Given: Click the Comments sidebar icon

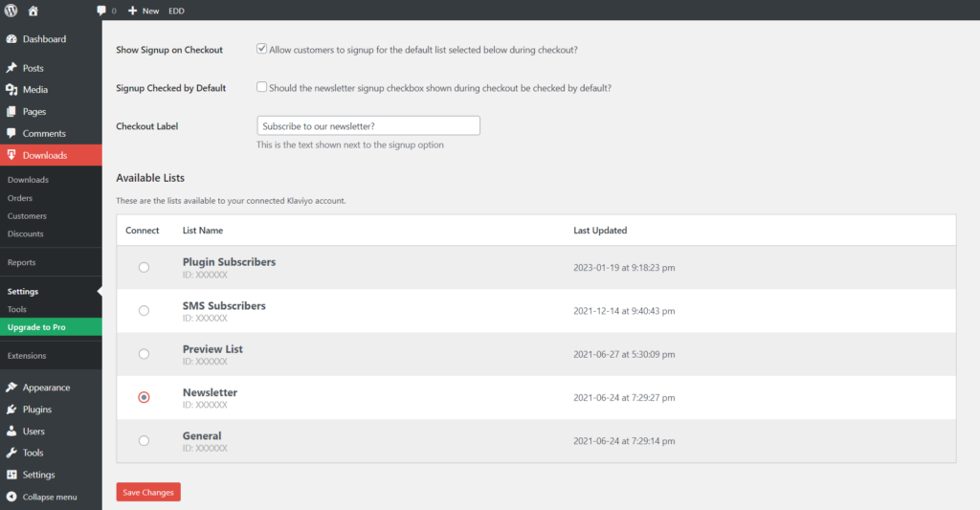Looking at the screenshot, I should pyautogui.click(x=11, y=133).
